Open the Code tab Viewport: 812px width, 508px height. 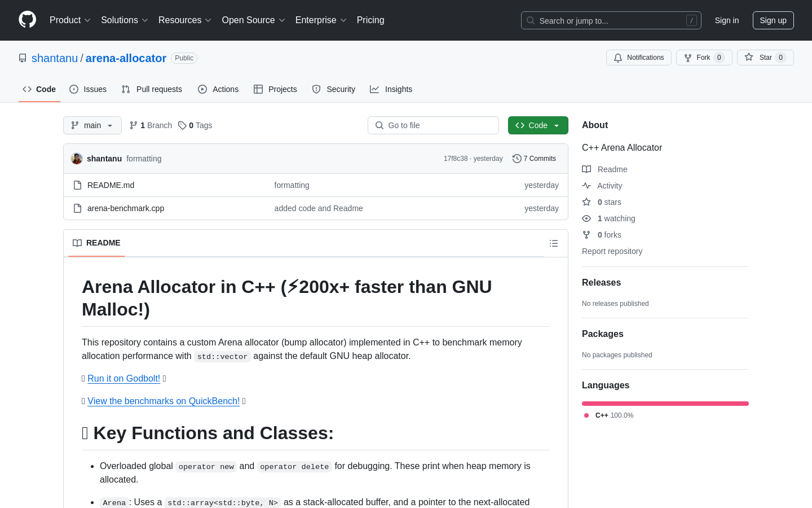39,89
